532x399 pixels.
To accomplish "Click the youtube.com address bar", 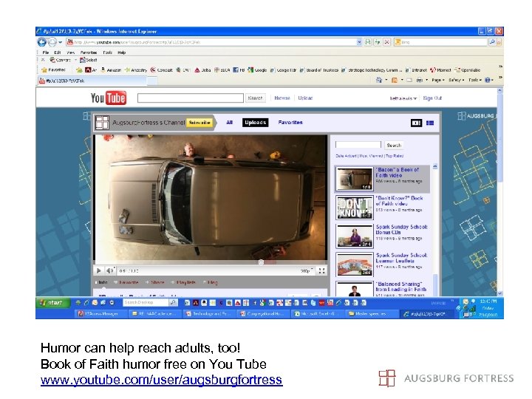I will 211,42.
